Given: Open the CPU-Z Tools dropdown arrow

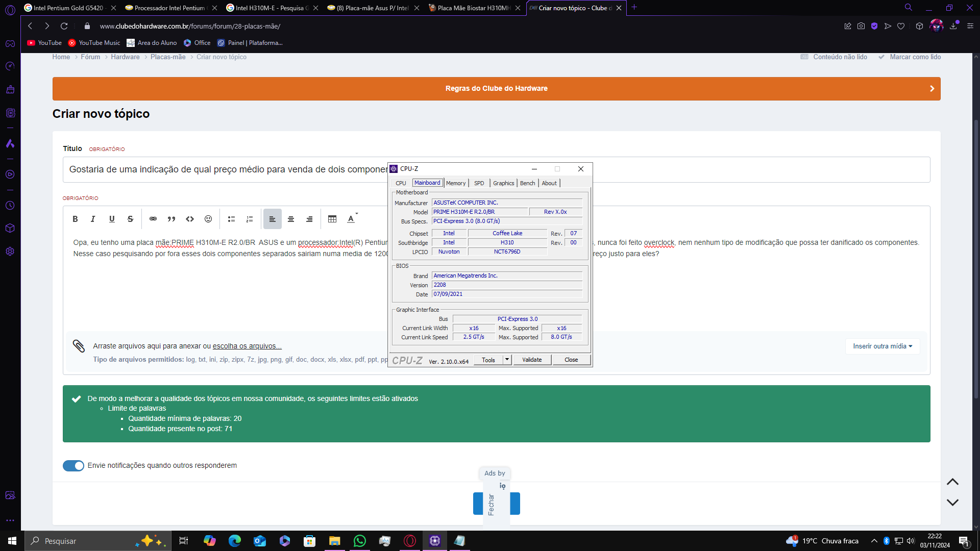Looking at the screenshot, I should [x=507, y=360].
